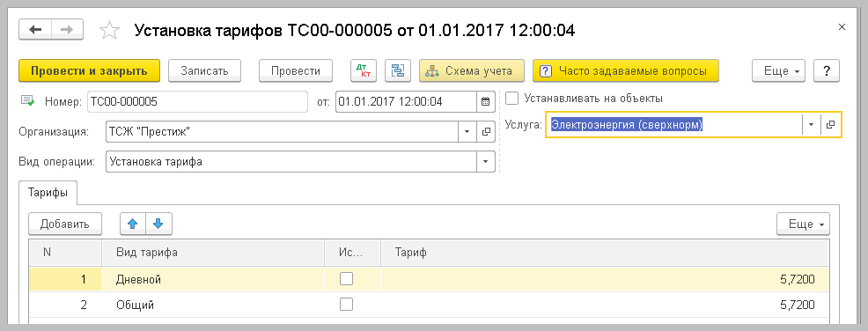This screenshot has height=331, width=868.
Task: Add document to favorites with star icon
Action: 110,30
